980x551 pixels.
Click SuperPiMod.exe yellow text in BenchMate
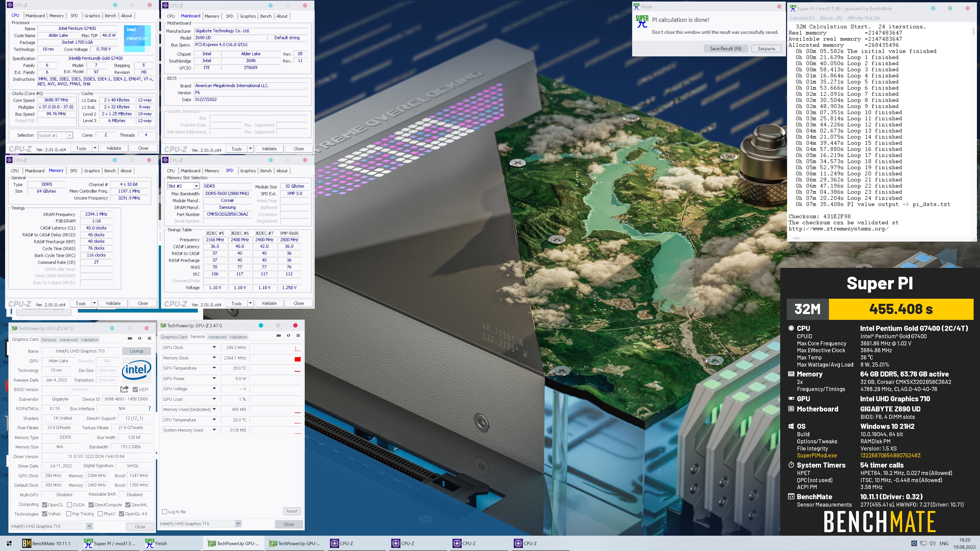(x=817, y=455)
